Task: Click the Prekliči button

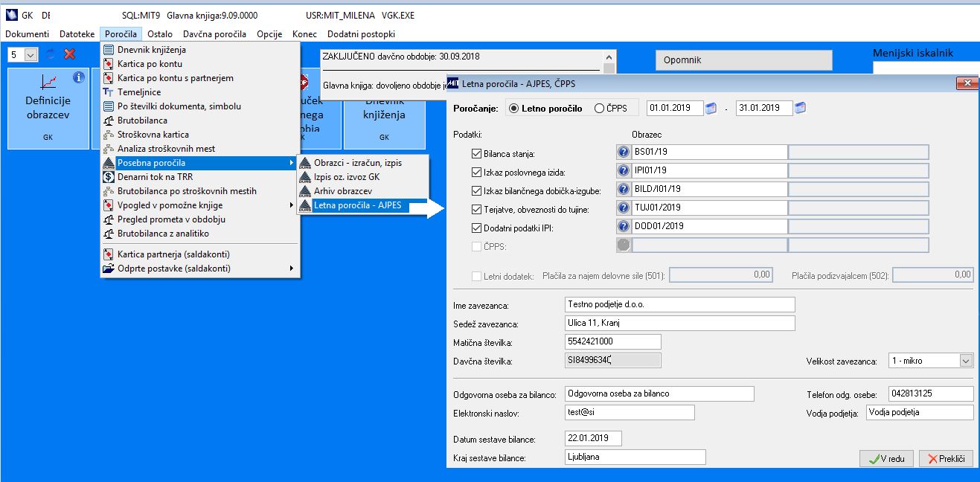Action: click(x=946, y=459)
